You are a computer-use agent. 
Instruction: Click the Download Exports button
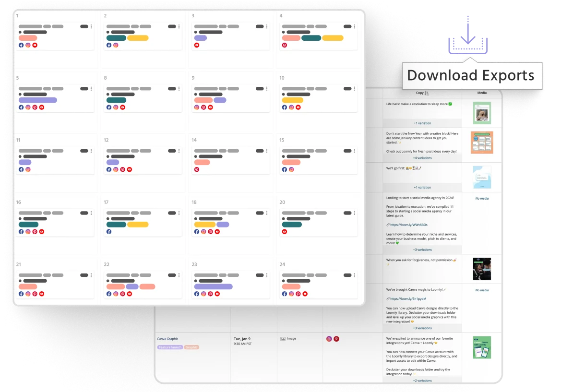click(x=472, y=75)
